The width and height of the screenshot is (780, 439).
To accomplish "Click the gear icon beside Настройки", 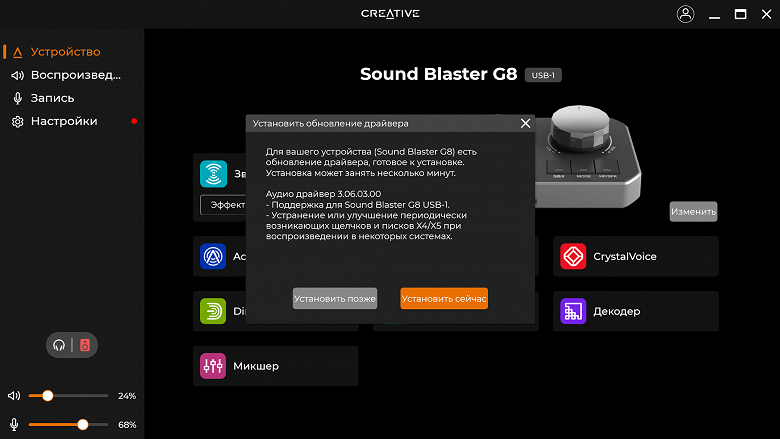I will click(x=18, y=122).
